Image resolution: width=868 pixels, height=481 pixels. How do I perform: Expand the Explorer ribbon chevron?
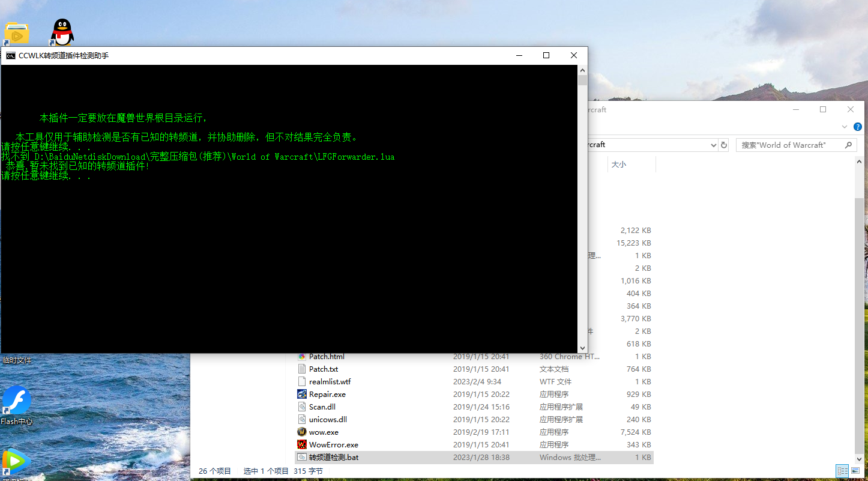(x=845, y=127)
